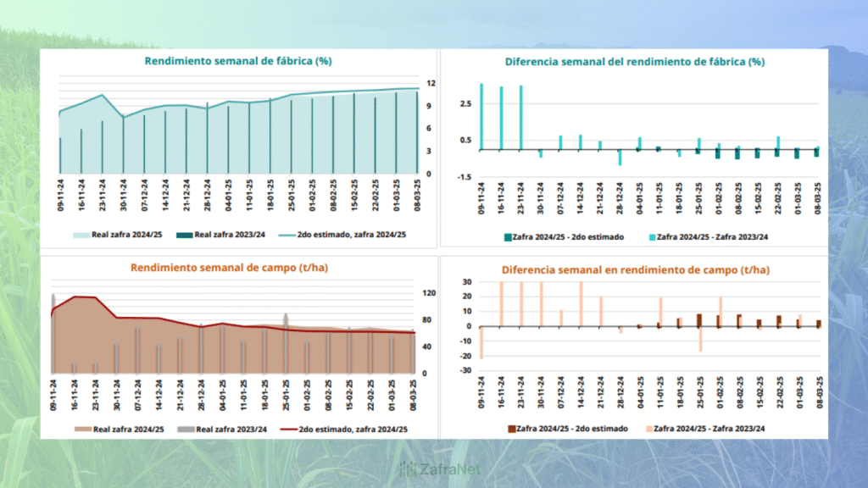This screenshot has height=488, width=868.
Task: Click 'Rendimiento semanal de fábrica (%)' chart title
Action: [239, 61]
